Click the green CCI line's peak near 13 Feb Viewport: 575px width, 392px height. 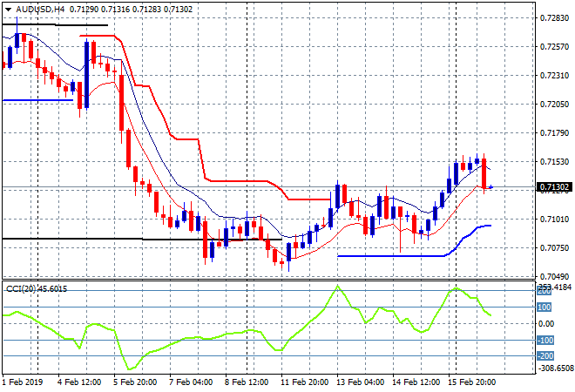pos(336,286)
